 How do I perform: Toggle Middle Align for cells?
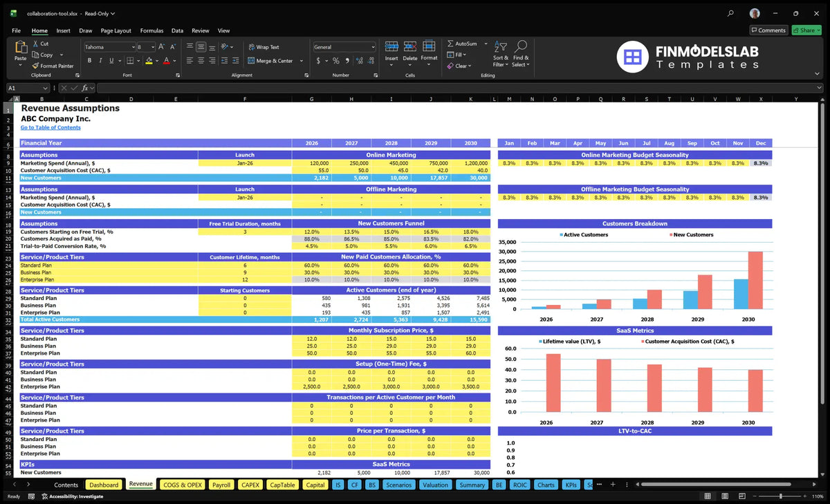click(201, 47)
